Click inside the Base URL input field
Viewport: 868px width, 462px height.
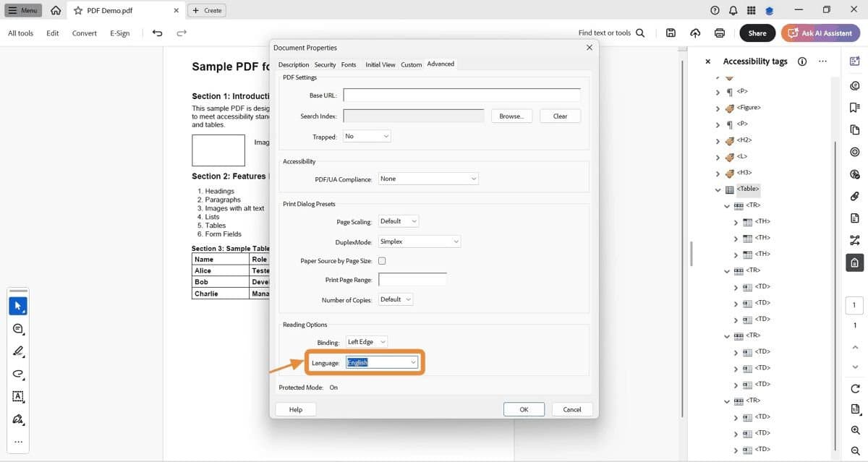[x=461, y=95]
